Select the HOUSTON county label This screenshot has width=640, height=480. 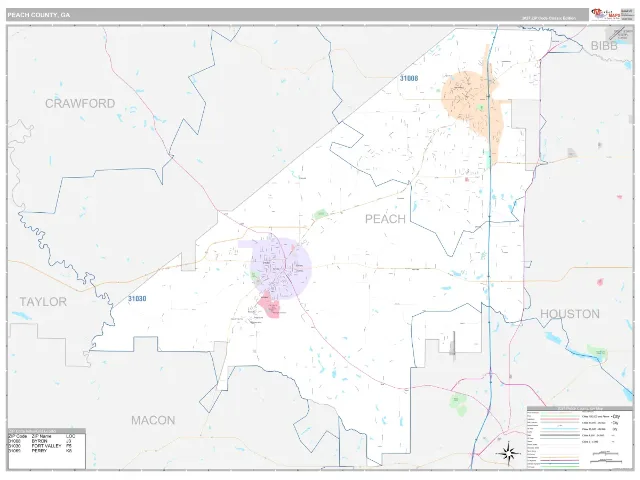(570, 314)
